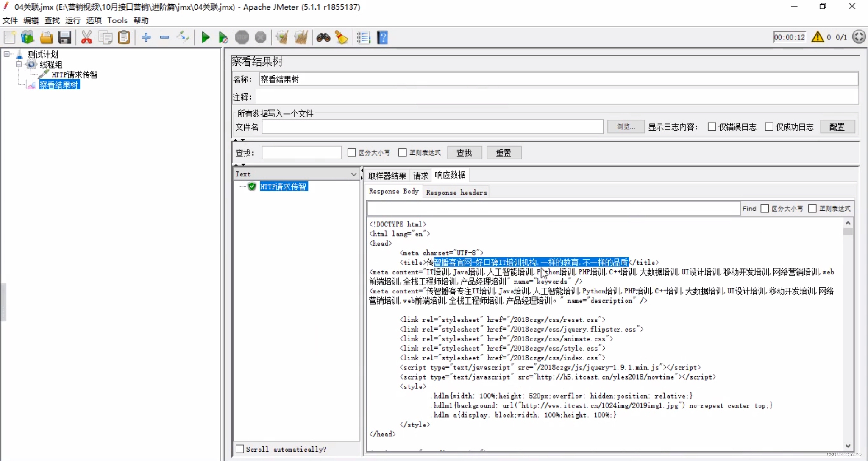
Task: Click the 重置 reset button
Action: pos(504,153)
